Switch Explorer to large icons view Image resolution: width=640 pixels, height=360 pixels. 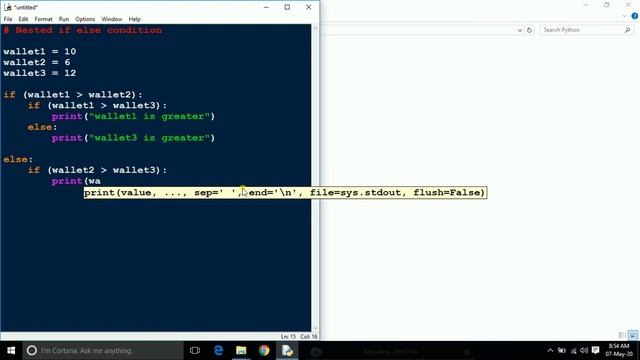click(633, 336)
